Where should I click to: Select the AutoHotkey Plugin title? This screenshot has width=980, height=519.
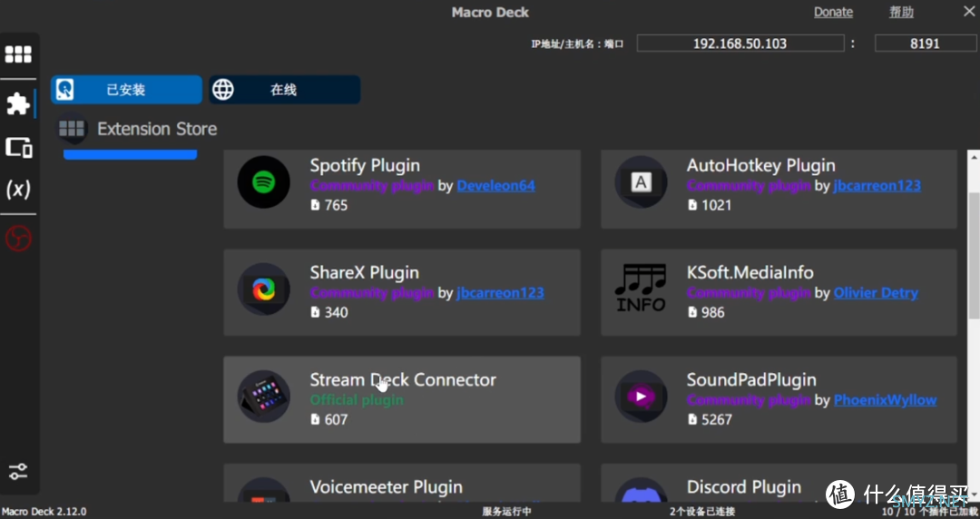pyautogui.click(x=760, y=166)
